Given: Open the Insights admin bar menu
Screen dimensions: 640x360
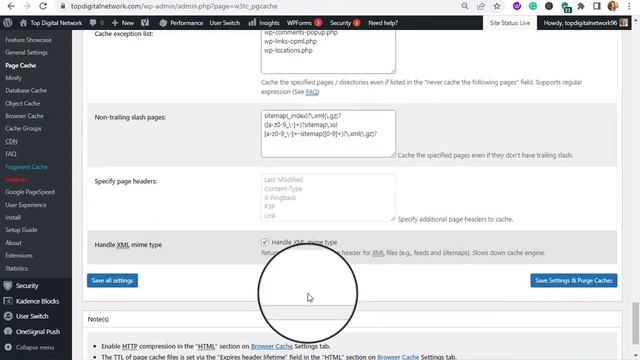Looking at the screenshot, I should (264, 23).
